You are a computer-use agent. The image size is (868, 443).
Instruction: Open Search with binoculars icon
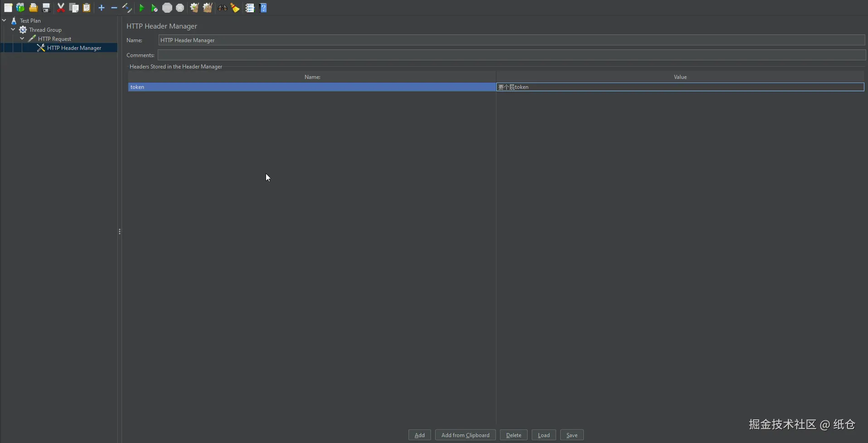click(x=222, y=8)
